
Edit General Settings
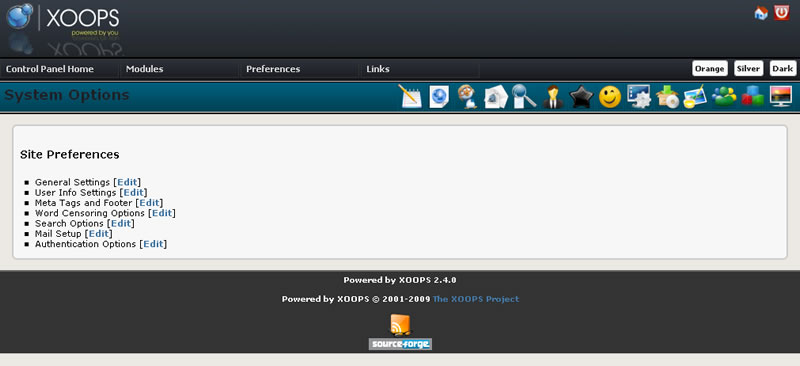click(127, 182)
